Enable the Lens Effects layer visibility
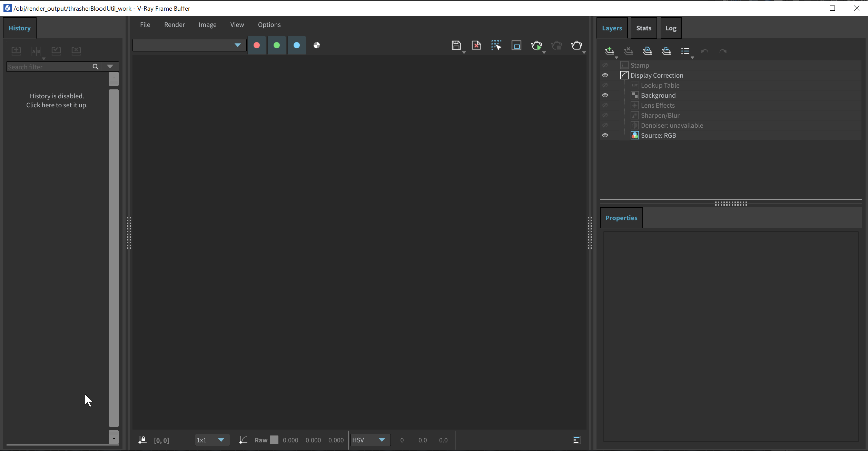The width and height of the screenshot is (868, 451). point(605,105)
